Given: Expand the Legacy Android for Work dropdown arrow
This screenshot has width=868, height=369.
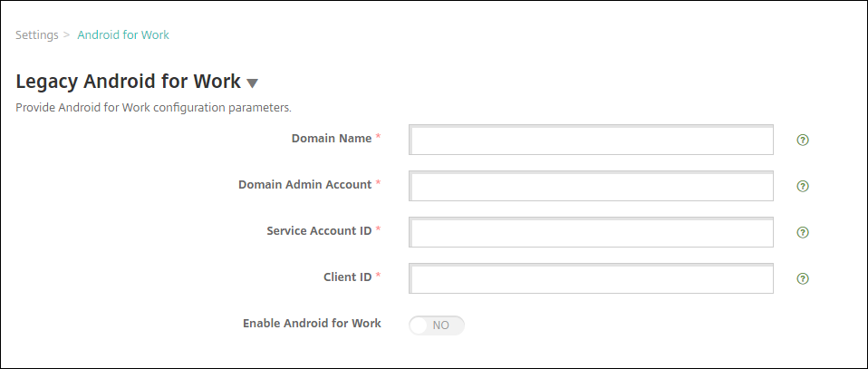Looking at the screenshot, I should pyautogui.click(x=253, y=83).
